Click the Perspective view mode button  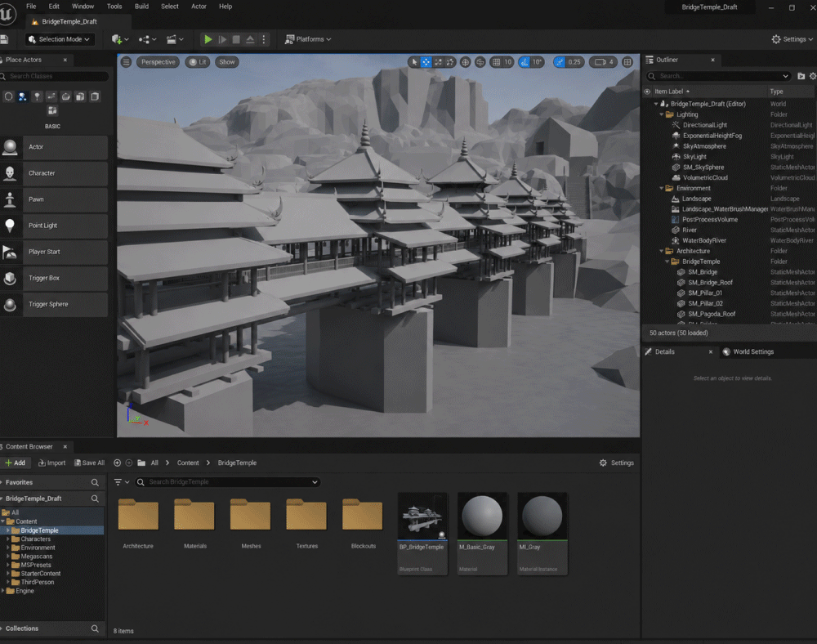[x=158, y=62]
